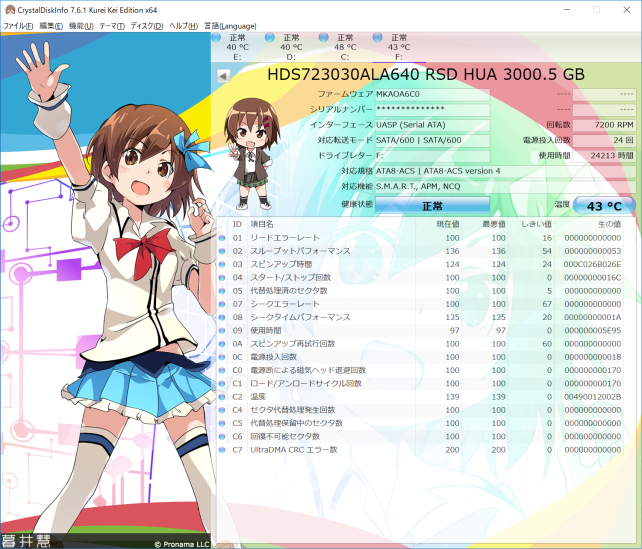Open the 機能(U) menu
This screenshot has height=549, width=642.
pos(81,26)
